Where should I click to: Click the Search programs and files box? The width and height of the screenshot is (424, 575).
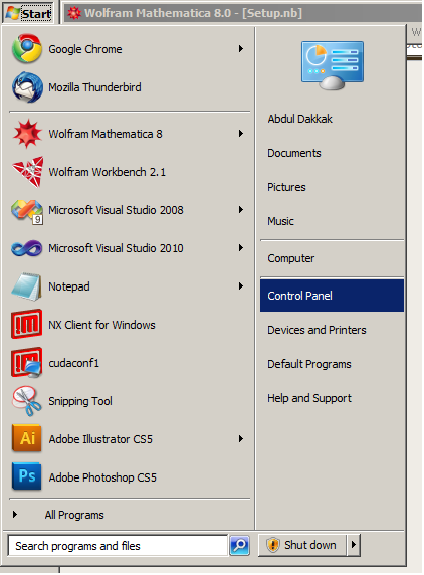117,546
